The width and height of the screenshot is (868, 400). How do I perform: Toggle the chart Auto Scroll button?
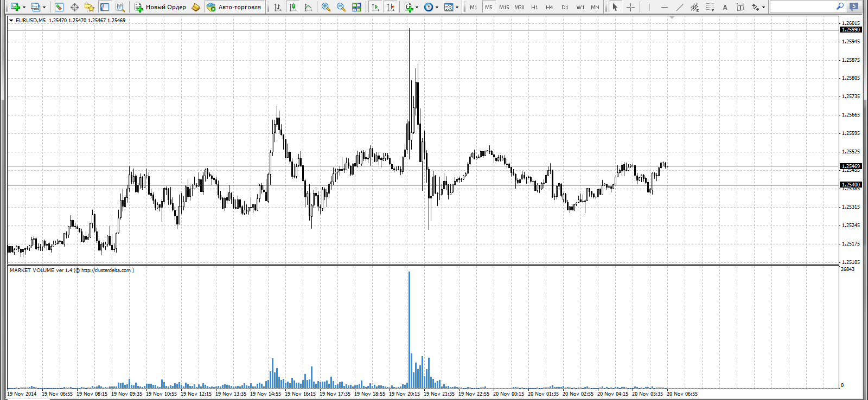point(375,7)
